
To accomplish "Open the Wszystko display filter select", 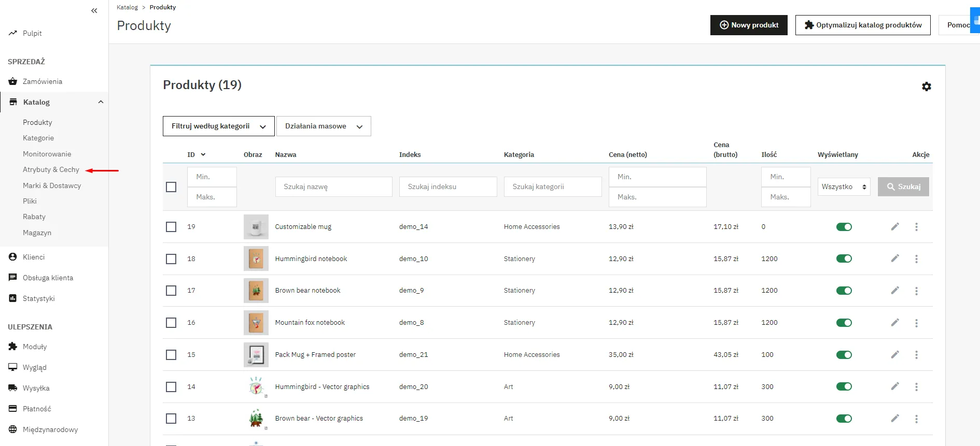I will pyautogui.click(x=844, y=187).
